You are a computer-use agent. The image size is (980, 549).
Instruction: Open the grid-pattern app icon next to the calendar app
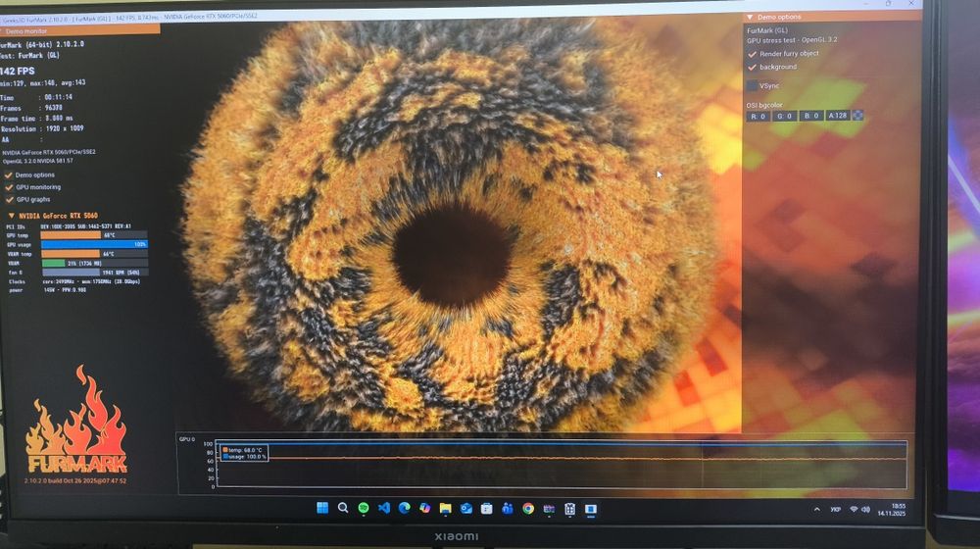[570, 510]
